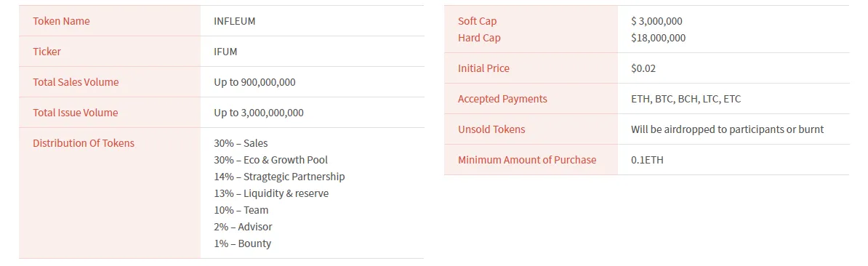Select the Up to 900,000,000 value
Screen dimensions: 868x266
(x=254, y=82)
